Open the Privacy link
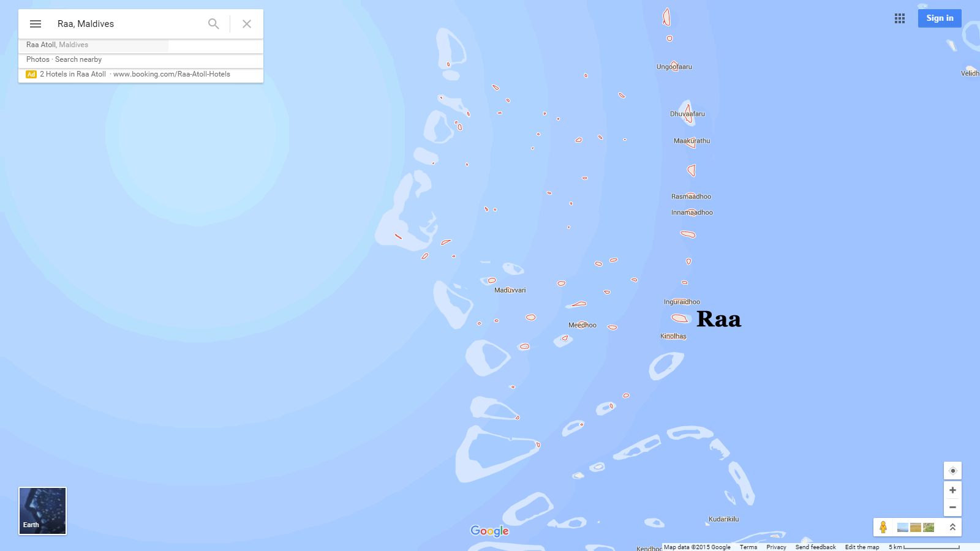The image size is (980, 551). tap(776, 547)
